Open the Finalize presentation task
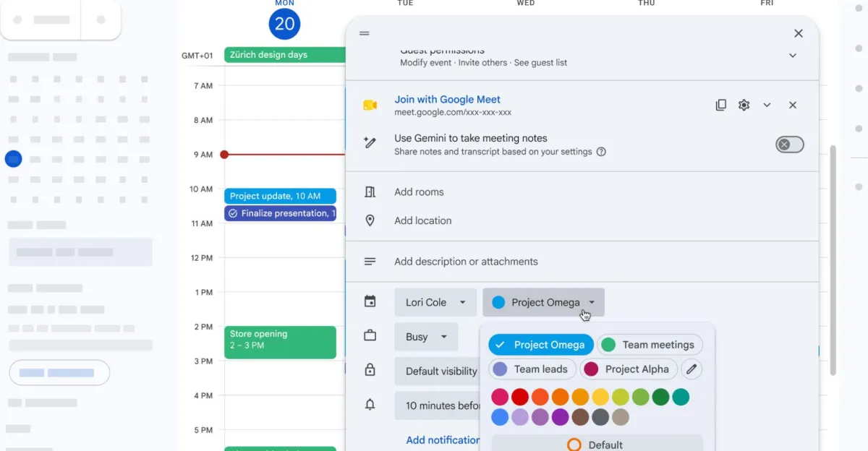The image size is (868, 451). point(280,213)
